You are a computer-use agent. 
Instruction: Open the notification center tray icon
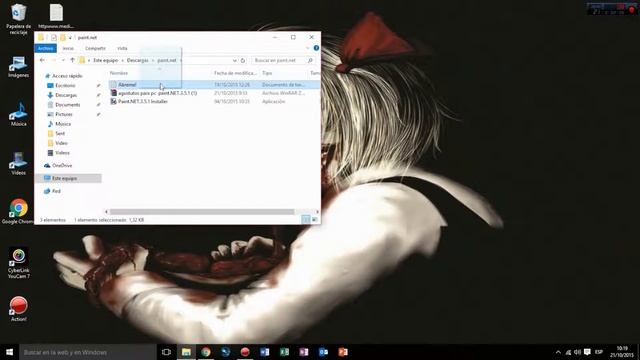[587, 352]
